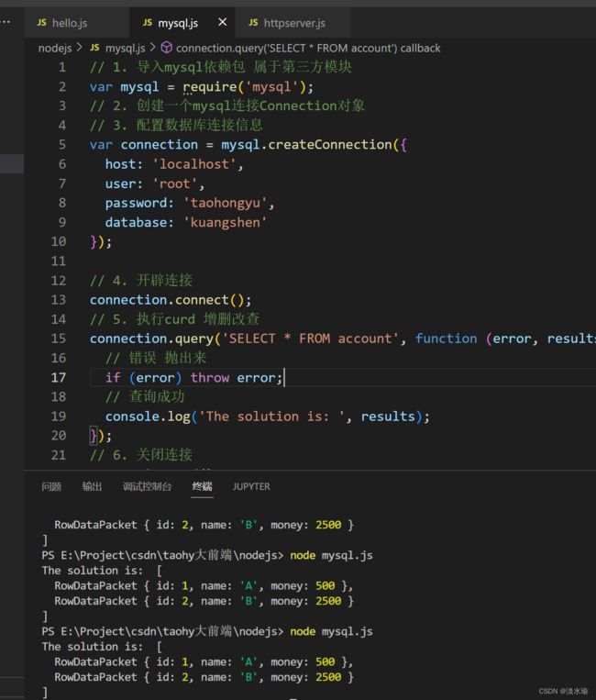Screen dimensions: 596x700
Task: Click line number 1 in gutter
Action: pyautogui.click(x=62, y=67)
